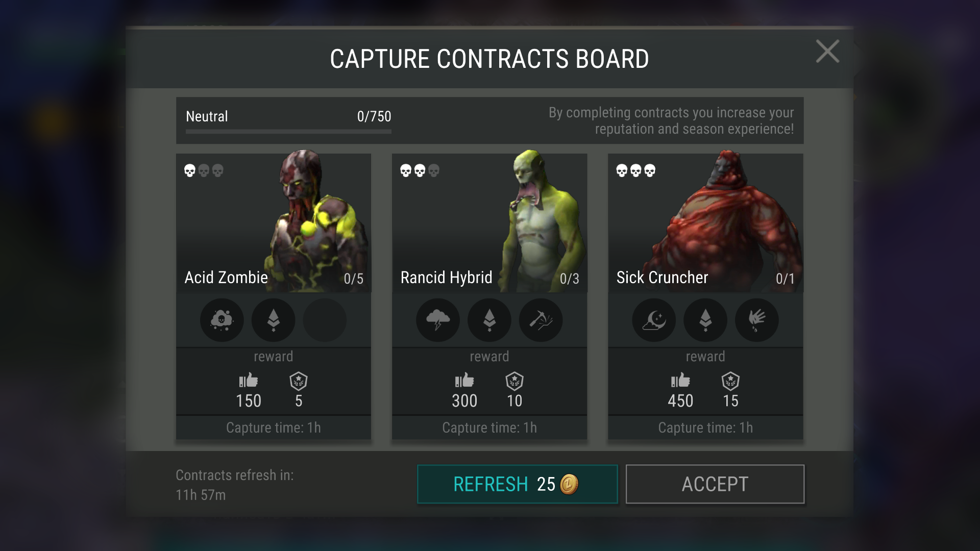Click the gold coin on Refresh button
This screenshot has height=551, width=980.
coord(569,484)
